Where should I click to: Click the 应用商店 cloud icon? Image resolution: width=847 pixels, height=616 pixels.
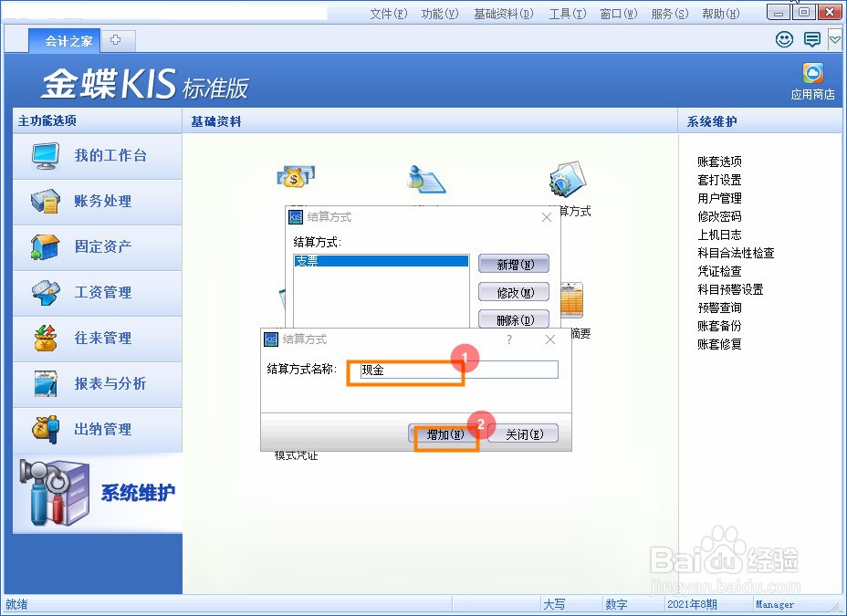(x=812, y=74)
